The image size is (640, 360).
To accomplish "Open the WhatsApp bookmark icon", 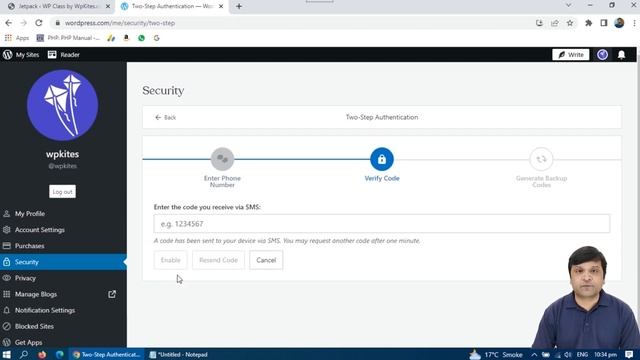I will (141, 38).
